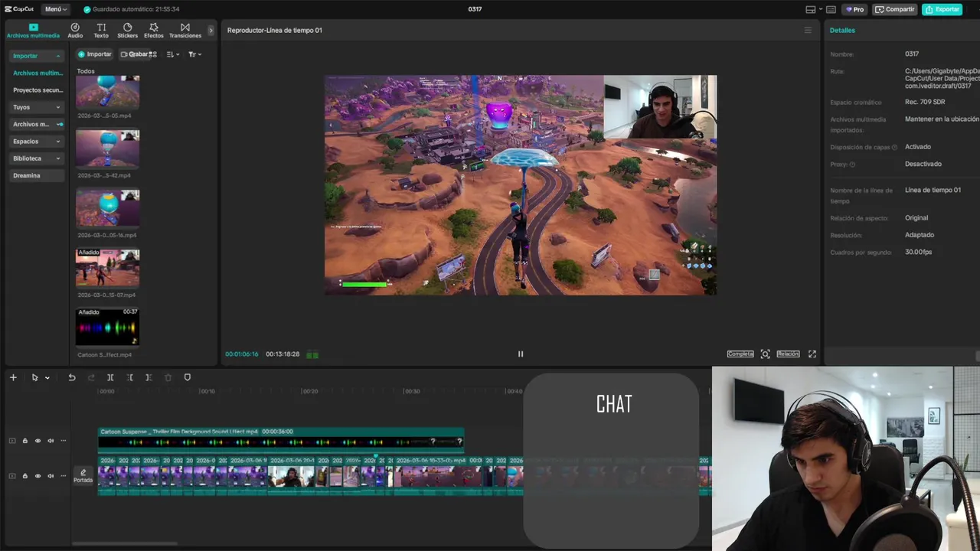Open the Efectos panel
Viewport: 980px width, 551px height.
[x=154, y=31]
